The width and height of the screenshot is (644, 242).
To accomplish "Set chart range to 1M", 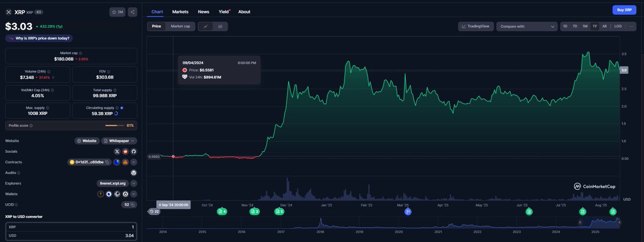I will [x=585, y=26].
